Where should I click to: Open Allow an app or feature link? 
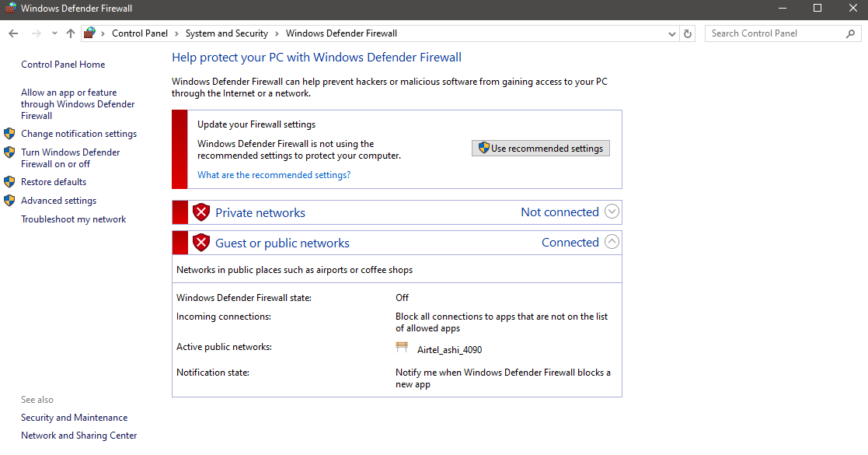[x=78, y=104]
